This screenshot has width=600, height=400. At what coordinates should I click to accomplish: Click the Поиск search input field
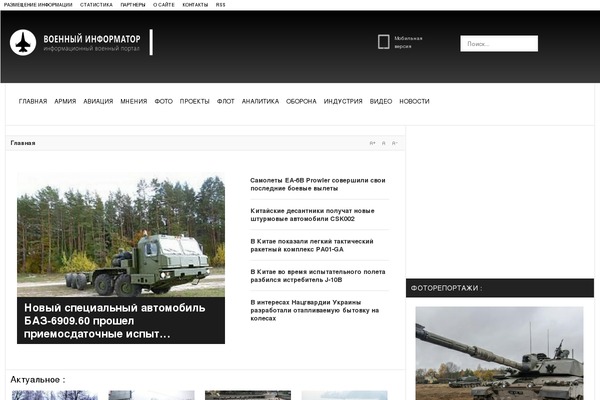click(499, 44)
